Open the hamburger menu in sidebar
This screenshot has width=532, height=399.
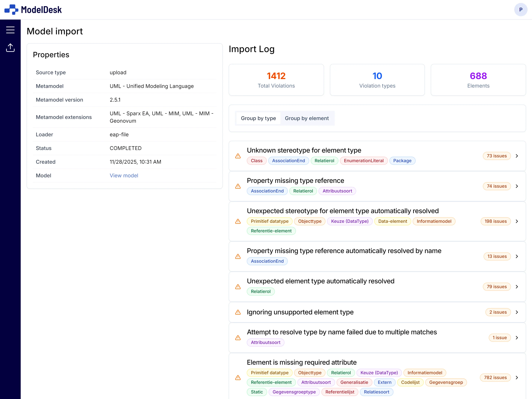click(10, 30)
